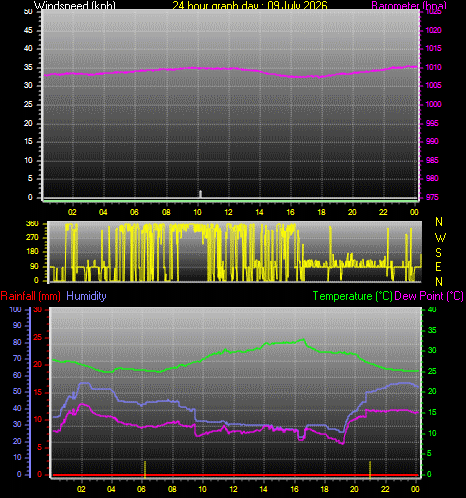Click the 90 label on wind direction axis
Screen dimensions: 466x498
click(x=34, y=266)
